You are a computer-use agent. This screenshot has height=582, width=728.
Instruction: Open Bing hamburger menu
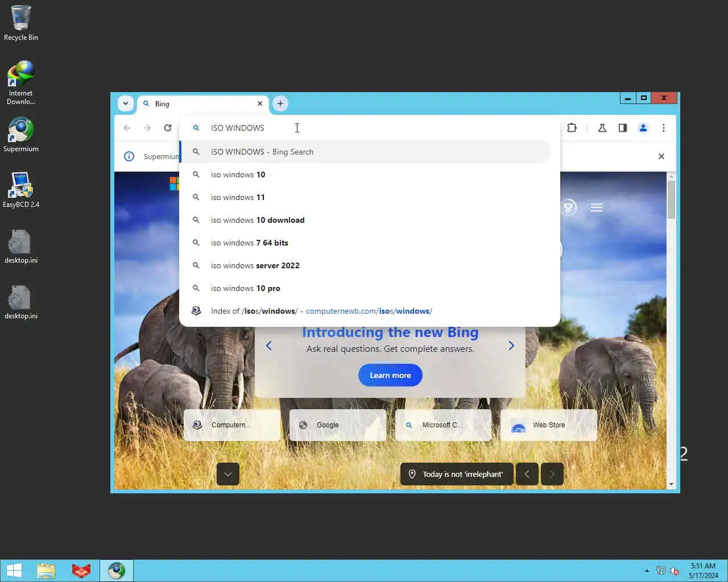click(597, 207)
